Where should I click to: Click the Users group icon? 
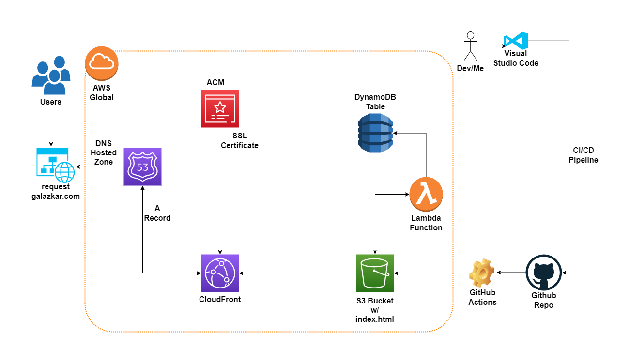[51, 75]
